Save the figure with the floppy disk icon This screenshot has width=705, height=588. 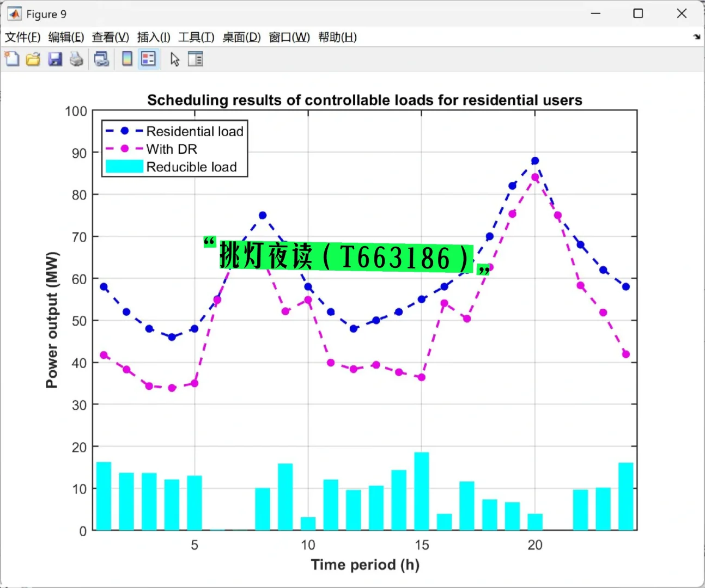[55, 59]
